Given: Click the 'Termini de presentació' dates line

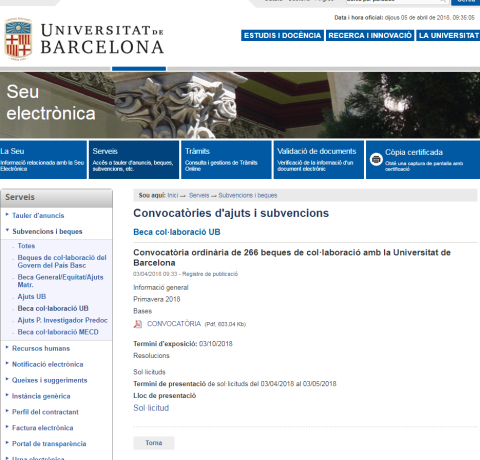Looking at the screenshot, I should pyautogui.click(x=235, y=384).
